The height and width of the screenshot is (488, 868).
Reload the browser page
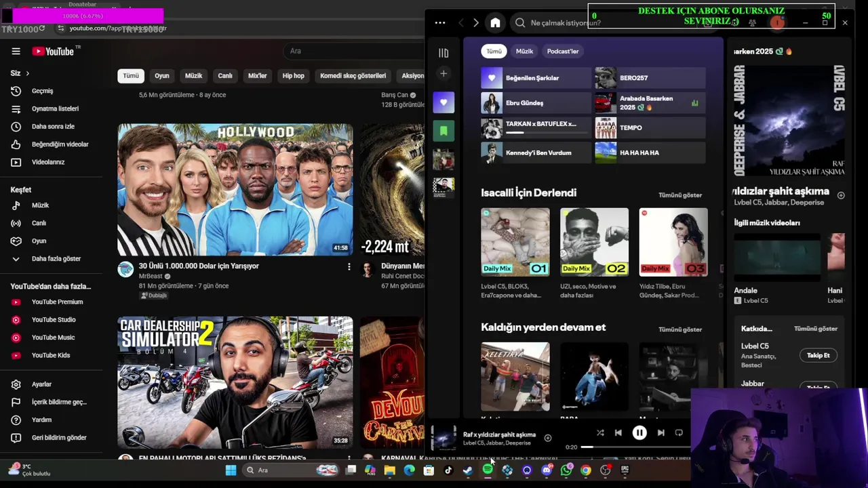pos(42,28)
